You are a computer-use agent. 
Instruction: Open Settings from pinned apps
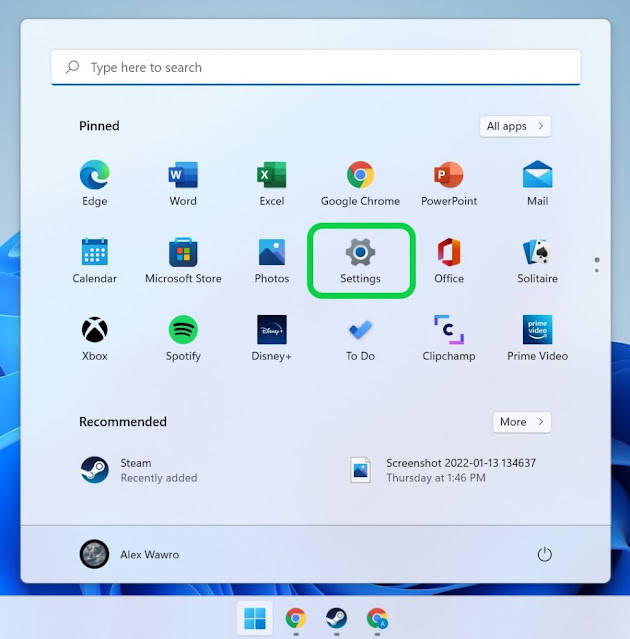pos(360,261)
